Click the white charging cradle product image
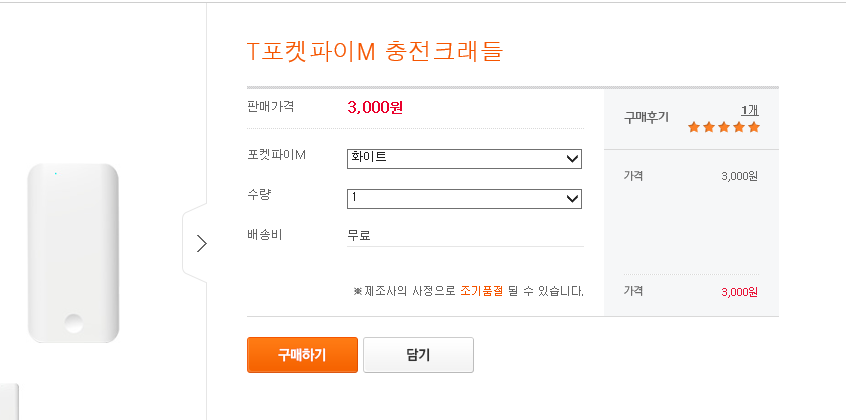This screenshot has width=846, height=420. [73, 253]
